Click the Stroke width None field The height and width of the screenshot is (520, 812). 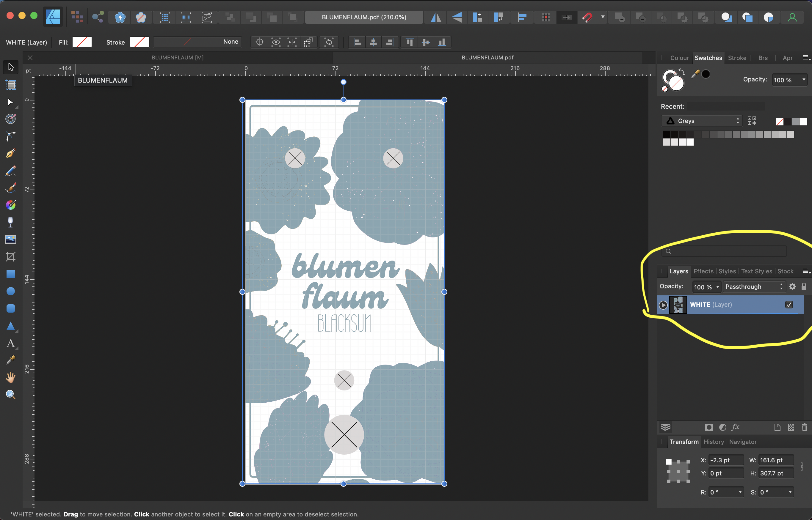[198, 42]
